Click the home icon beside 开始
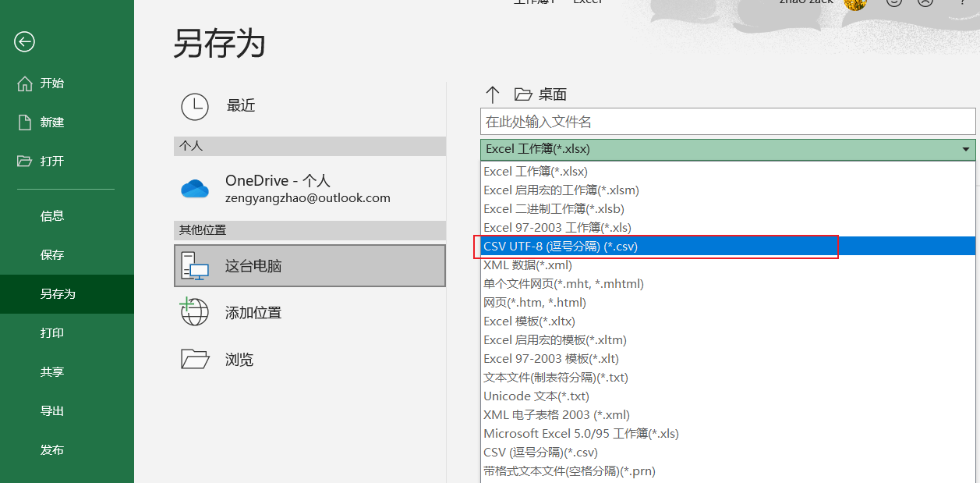980x483 pixels. [25, 83]
